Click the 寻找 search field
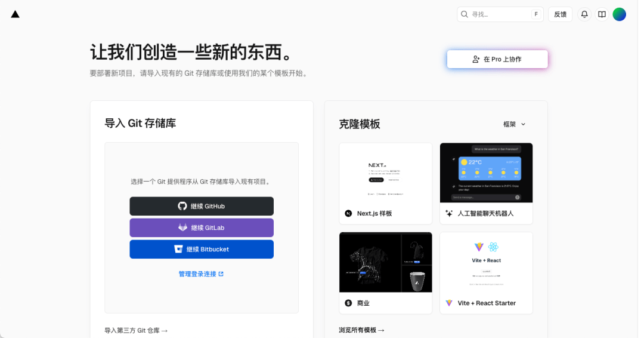The width and height of the screenshot is (644, 338). [500, 14]
